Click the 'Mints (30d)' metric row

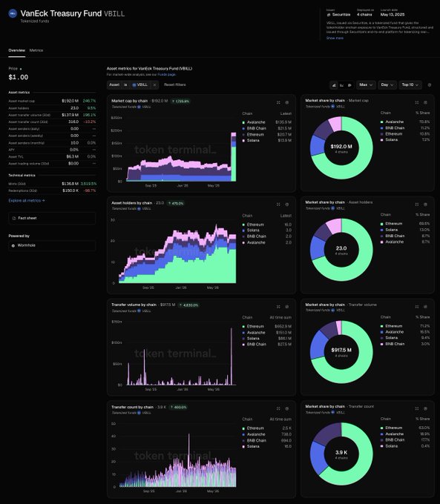click(x=52, y=184)
